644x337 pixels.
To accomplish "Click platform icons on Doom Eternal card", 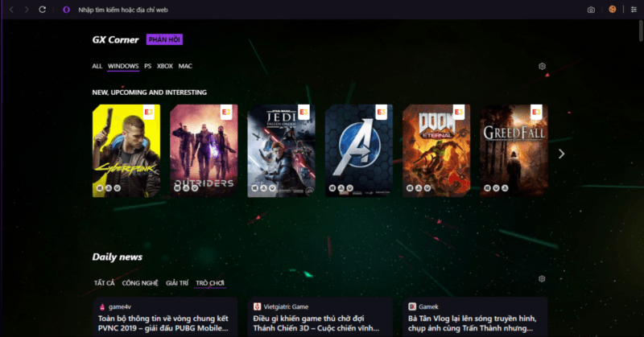I will click(x=419, y=188).
